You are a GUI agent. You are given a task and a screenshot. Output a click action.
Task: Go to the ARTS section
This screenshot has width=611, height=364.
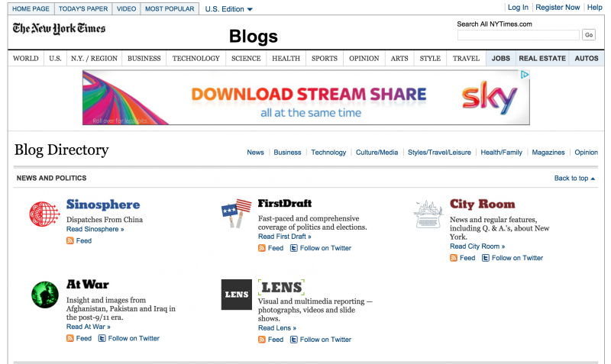399,59
